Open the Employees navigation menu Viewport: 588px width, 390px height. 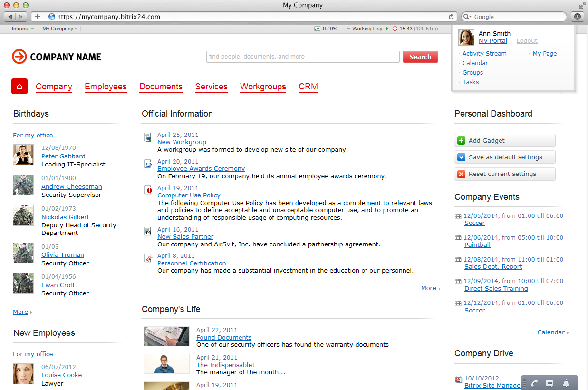(106, 87)
